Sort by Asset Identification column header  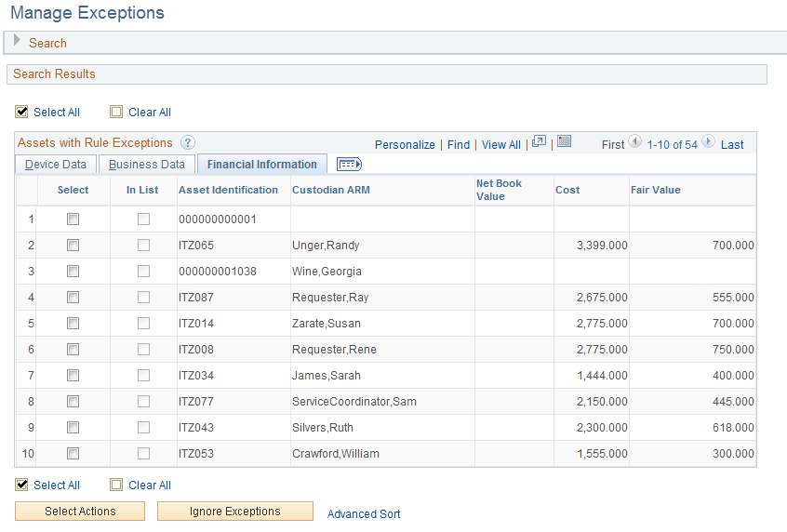click(x=228, y=190)
